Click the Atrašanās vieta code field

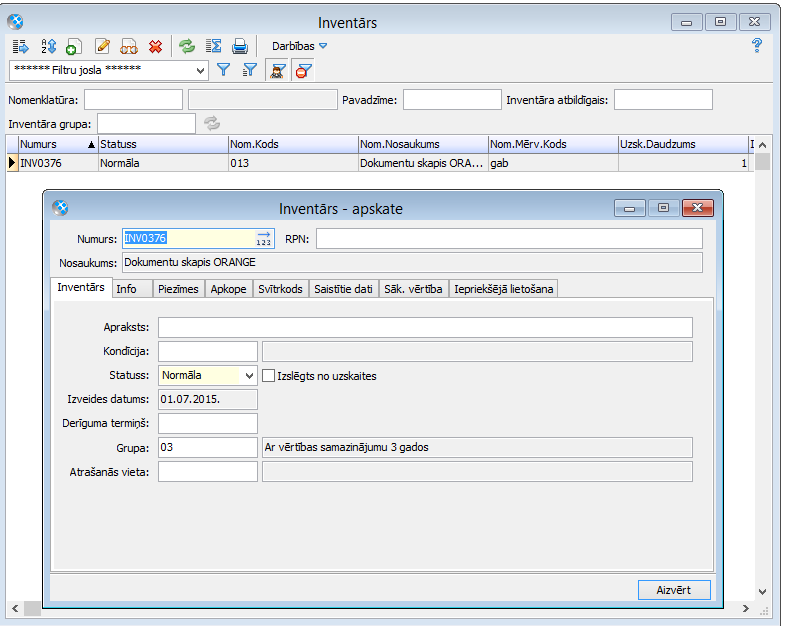pyautogui.click(x=208, y=472)
